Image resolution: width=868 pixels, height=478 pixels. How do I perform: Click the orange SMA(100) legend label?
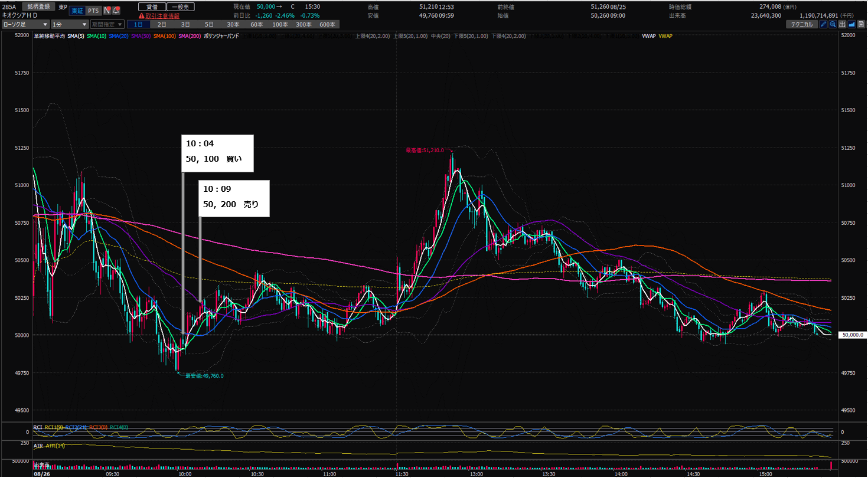point(165,36)
